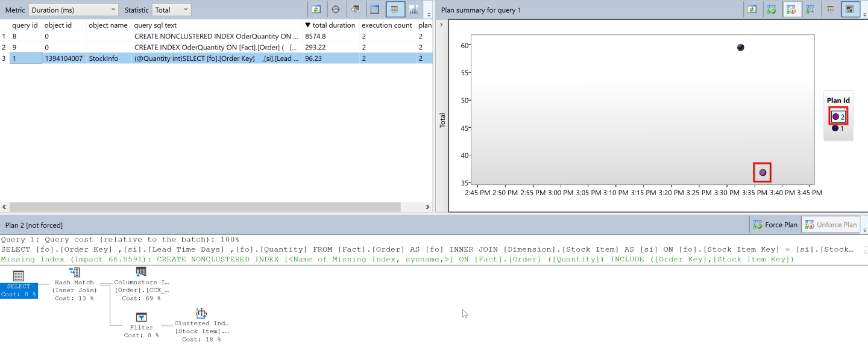Screen dimensions: 868x353
Task: Click the Force Plan button
Action: [775, 225]
